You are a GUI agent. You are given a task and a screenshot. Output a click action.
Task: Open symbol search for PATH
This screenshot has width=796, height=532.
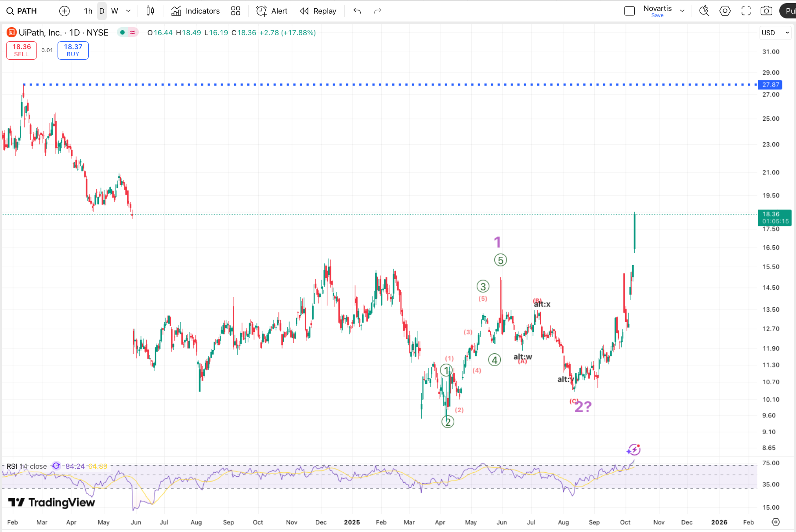pyautogui.click(x=22, y=11)
